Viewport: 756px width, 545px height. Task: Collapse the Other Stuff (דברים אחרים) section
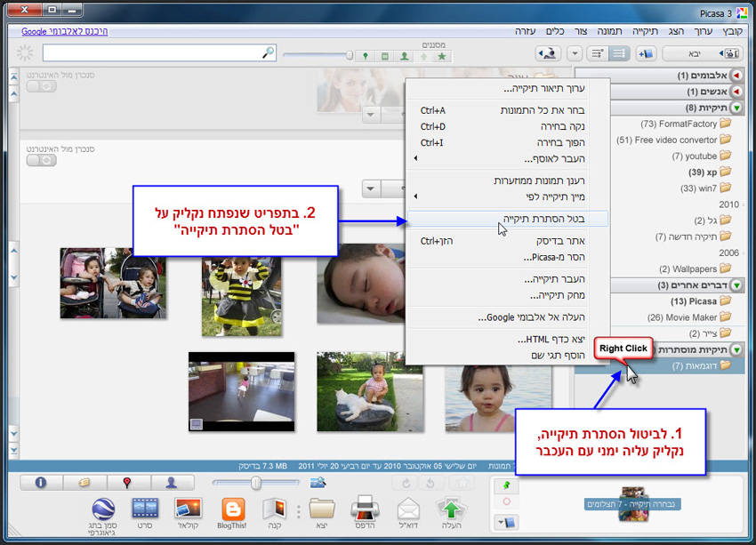(x=736, y=285)
